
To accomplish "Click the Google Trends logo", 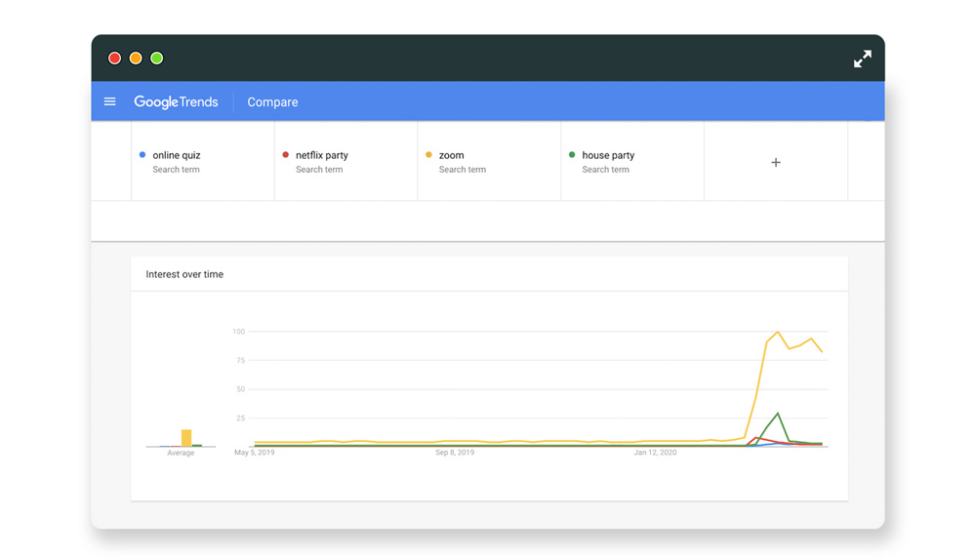I will click(x=176, y=102).
